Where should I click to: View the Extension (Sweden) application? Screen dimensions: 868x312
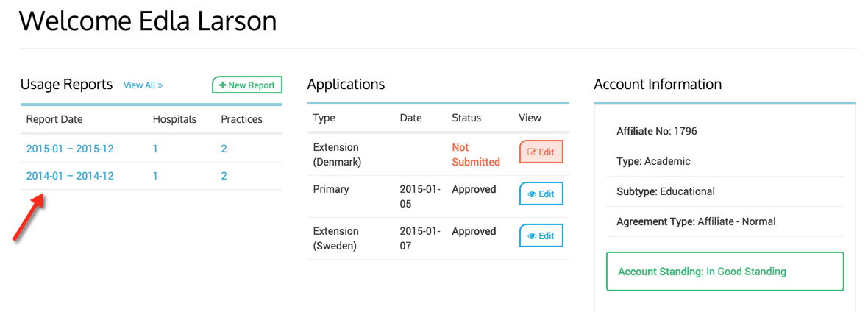[541, 235]
